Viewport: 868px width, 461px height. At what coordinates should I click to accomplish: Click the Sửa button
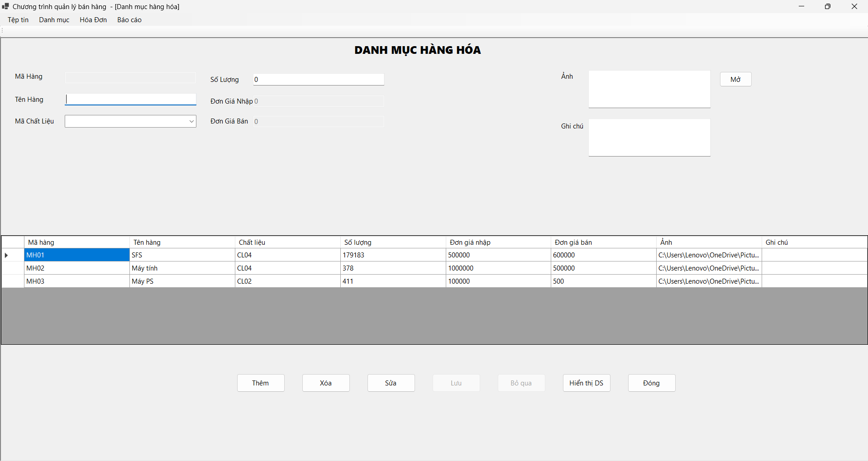click(x=391, y=383)
